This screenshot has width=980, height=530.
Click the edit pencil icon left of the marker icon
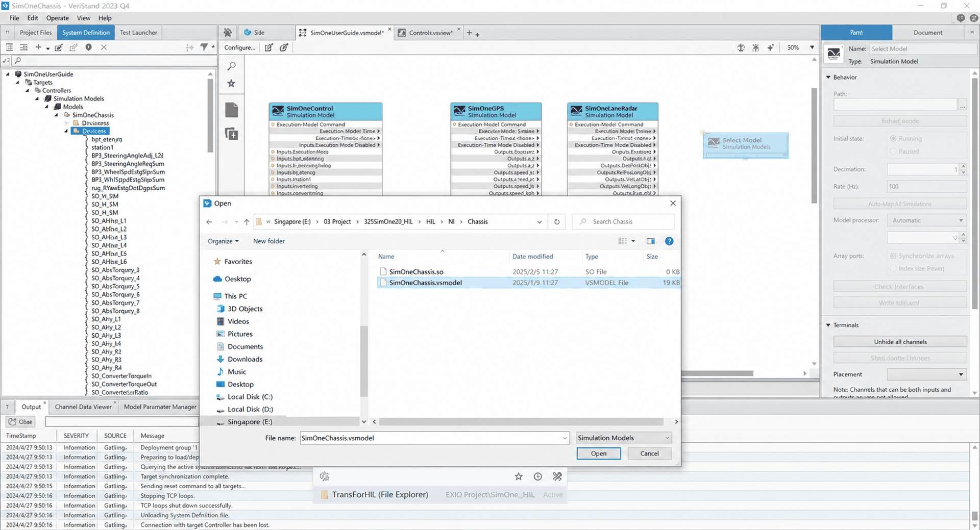(73, 47)
